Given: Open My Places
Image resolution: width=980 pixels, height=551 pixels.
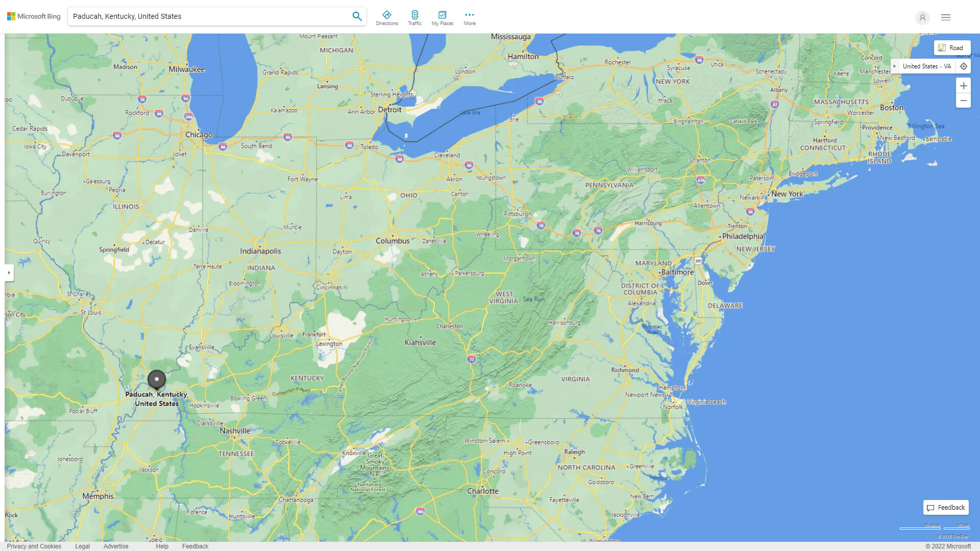Looking at the screenshot, I should click(x=442, y=18).
